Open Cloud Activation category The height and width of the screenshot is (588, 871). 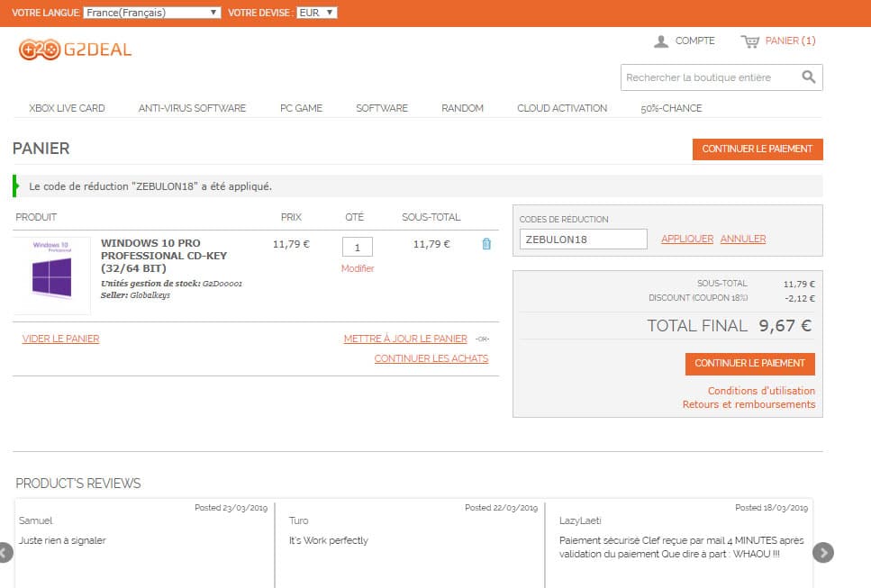(x=562, y=108)
